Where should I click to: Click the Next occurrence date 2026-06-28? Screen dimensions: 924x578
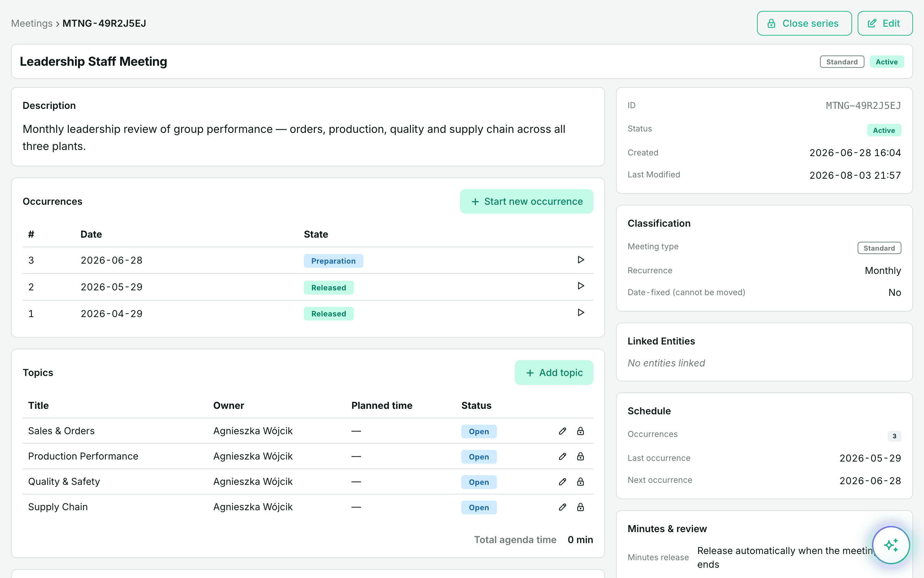pyautogui.click(x=870, y=481)
